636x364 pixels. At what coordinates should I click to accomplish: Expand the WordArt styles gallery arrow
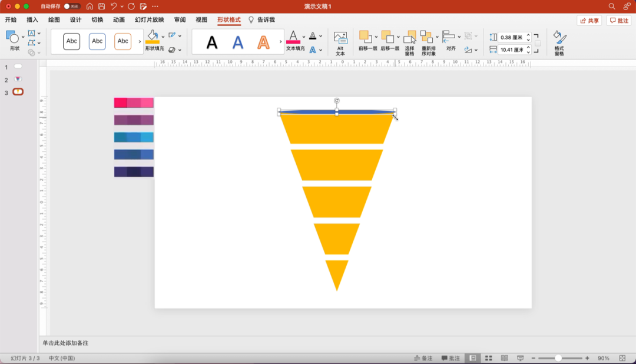point(280,41)
